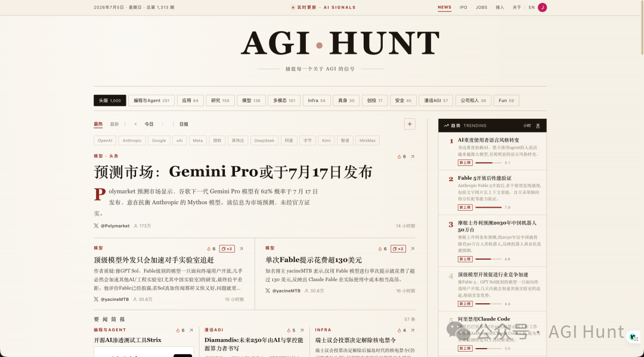Click flame count on 顶级模型外发 article
The width and height of the screenshot is (644, 357).
[x=211, y=249]
